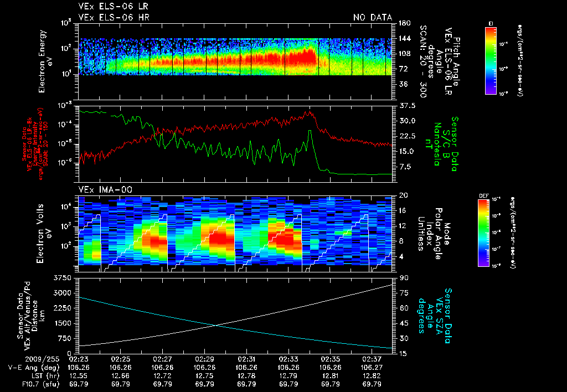Image resolution: width=567 pixels, height=392 pixels.
Task: Click the LST value 12.81
Action: [330, 376]
